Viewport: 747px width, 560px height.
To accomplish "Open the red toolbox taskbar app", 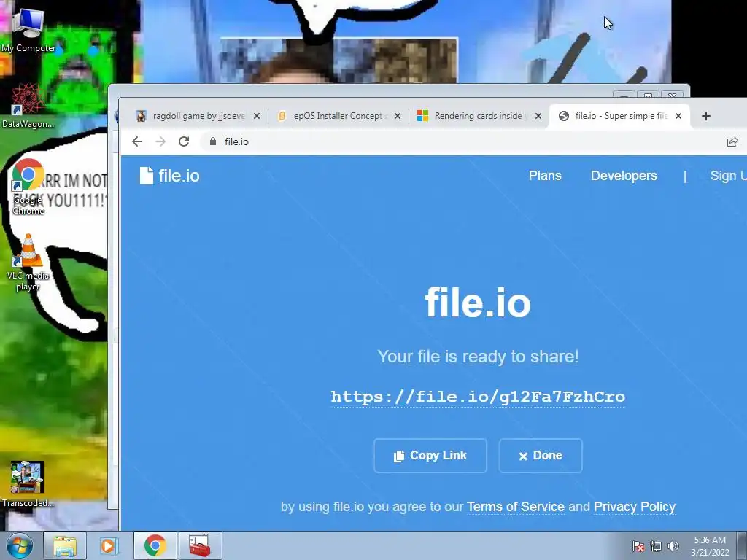I will (200, 545).
